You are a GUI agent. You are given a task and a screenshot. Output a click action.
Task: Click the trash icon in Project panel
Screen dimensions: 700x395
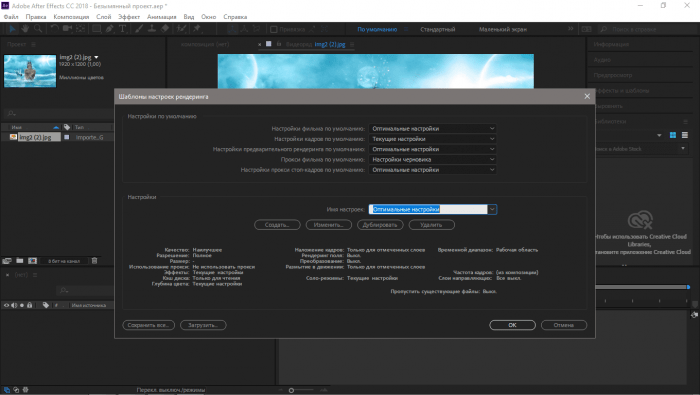tap(95, 261)
